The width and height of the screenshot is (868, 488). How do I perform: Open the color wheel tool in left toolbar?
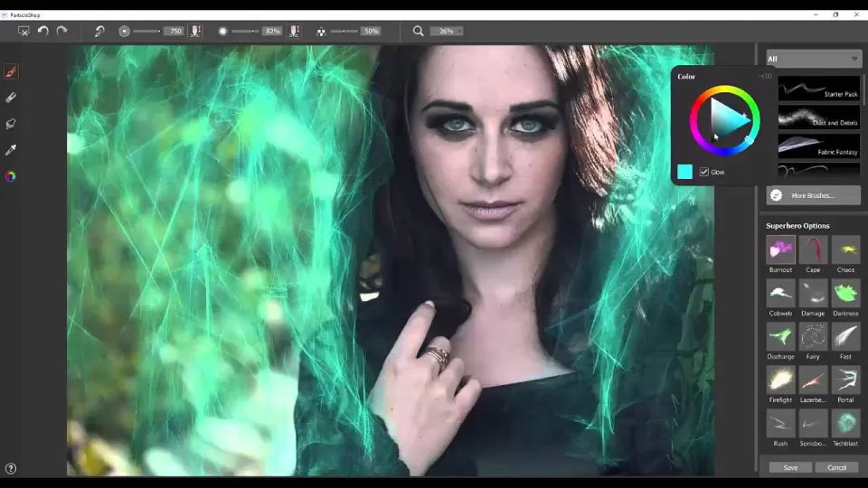coord(11,176)
